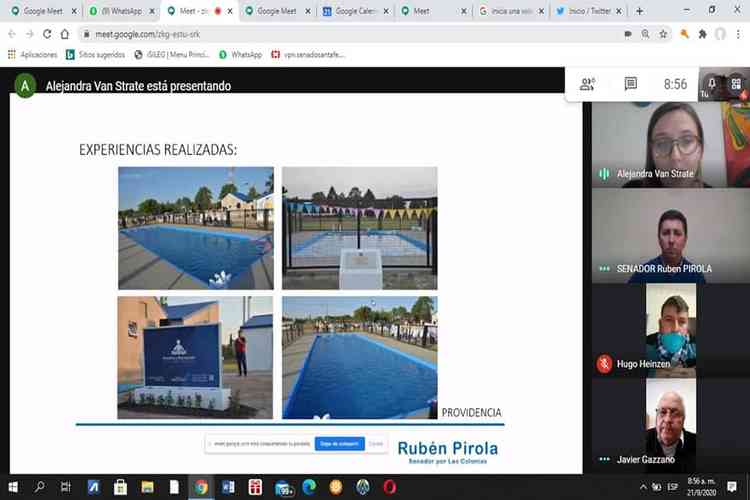This screenshot has height=500, width=750.
Task: Open the WhatsApp bookmark
Action: (241, 55)
